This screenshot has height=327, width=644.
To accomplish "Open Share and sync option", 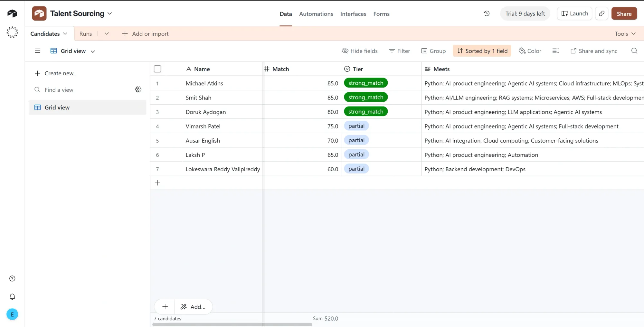I will pyautogui.click(x=594, y=51).
